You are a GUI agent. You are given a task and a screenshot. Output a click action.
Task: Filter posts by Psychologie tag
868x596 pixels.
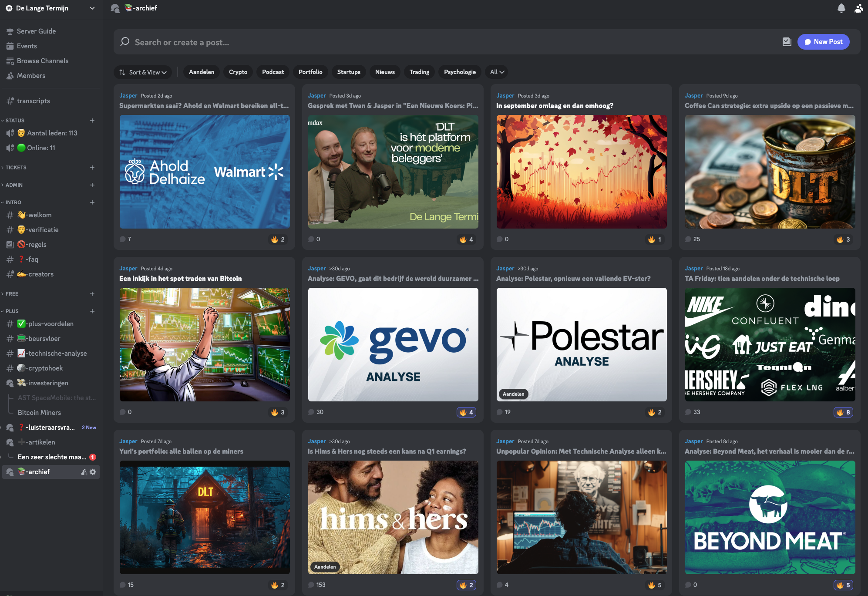point(460,72)
